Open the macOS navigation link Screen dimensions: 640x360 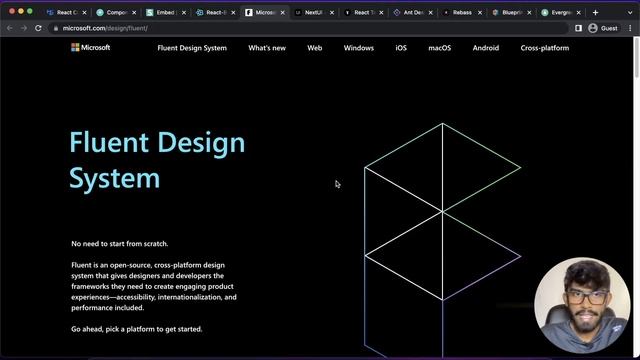point(440,48)
